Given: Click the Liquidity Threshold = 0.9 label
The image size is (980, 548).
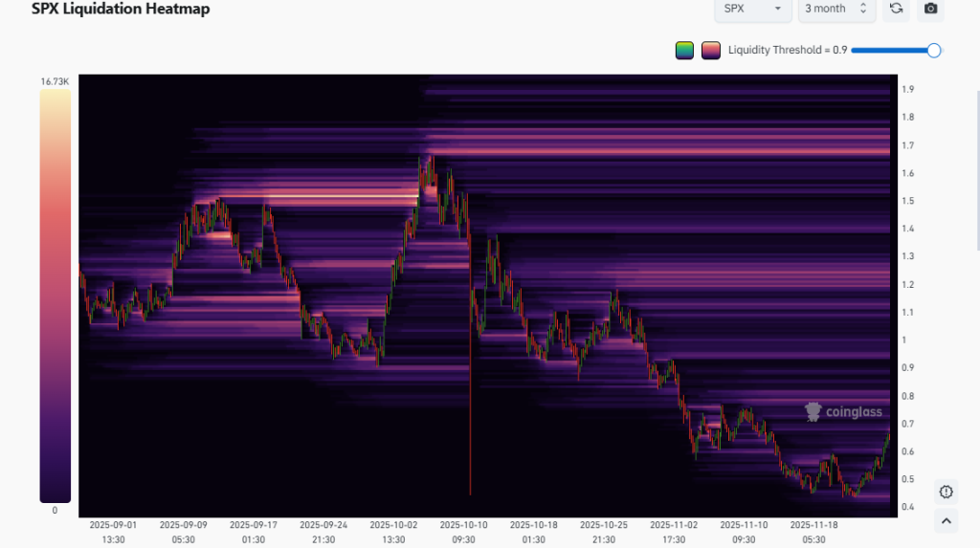Looking at the screenshot, I should [x=787, y=51].
